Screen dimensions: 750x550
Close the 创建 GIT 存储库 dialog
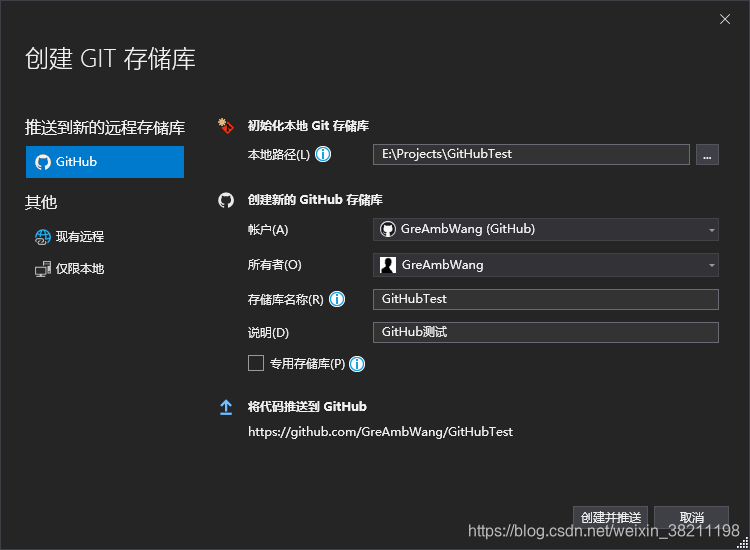coord(725,19)
